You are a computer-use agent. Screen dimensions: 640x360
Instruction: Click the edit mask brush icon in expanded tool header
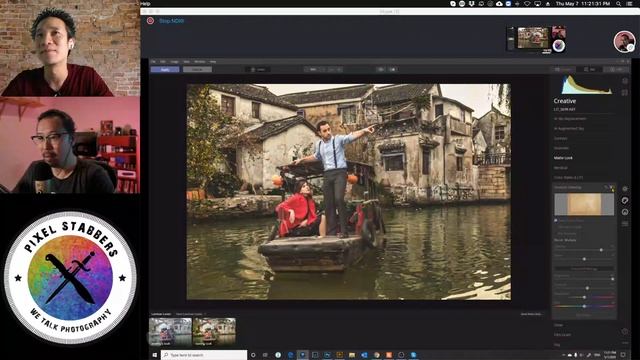606,187
